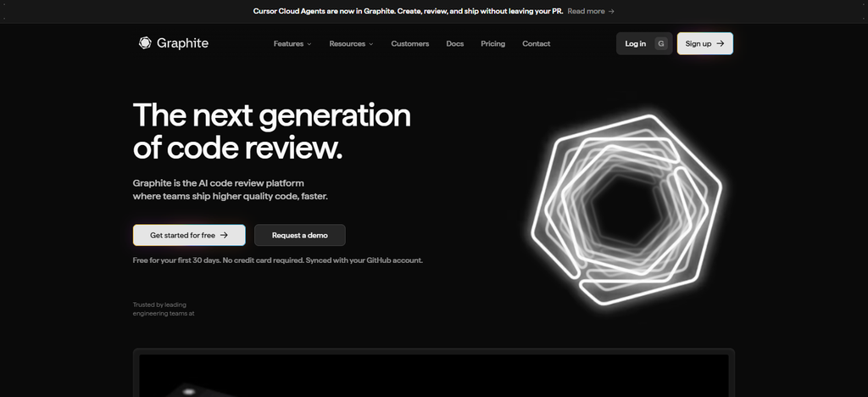
Task: Open the Customers page
Action: [410, 44]
